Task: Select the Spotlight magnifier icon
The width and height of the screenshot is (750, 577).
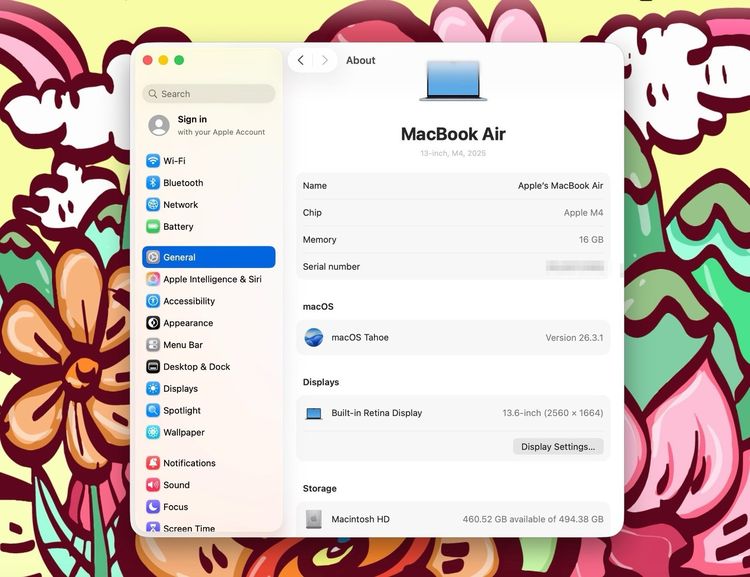Action: 153,411
